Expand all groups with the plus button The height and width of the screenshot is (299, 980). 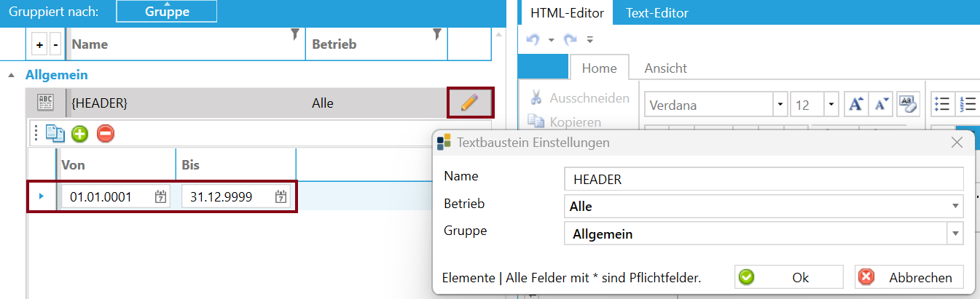41,45
